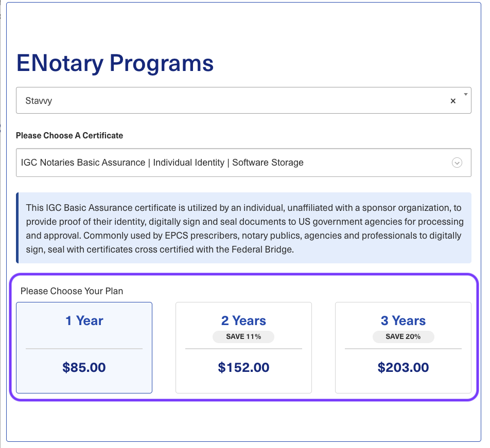
Task: Click the "Please Choose Your Plan" label
Action: coord(72,291)
